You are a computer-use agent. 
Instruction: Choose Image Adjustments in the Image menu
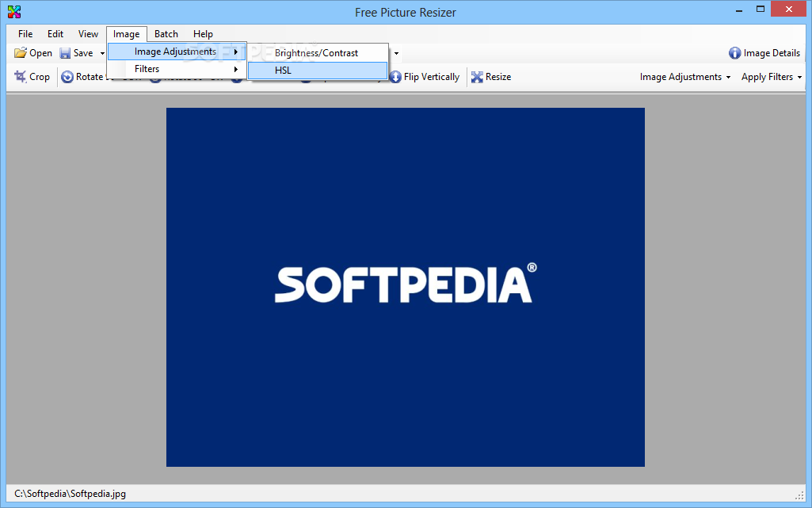pyautogui.click(x=177, y=52)
